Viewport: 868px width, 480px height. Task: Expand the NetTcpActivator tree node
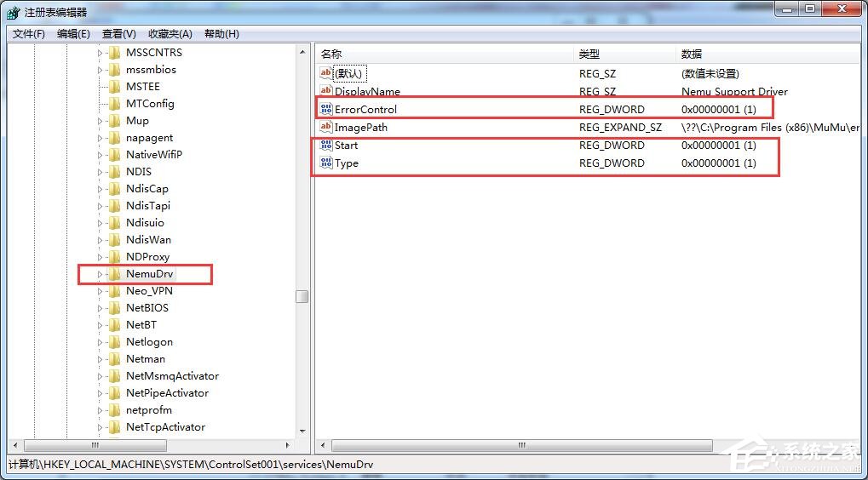(x=101, y=427)
